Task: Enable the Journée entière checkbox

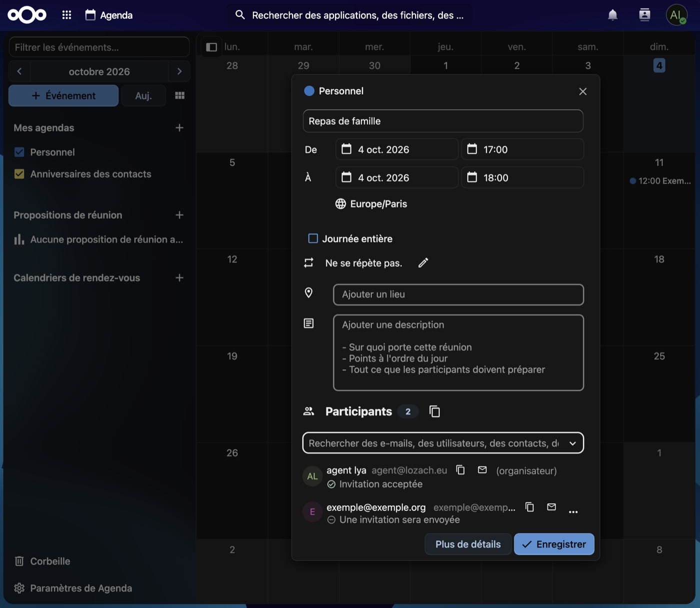Action: 313,238
